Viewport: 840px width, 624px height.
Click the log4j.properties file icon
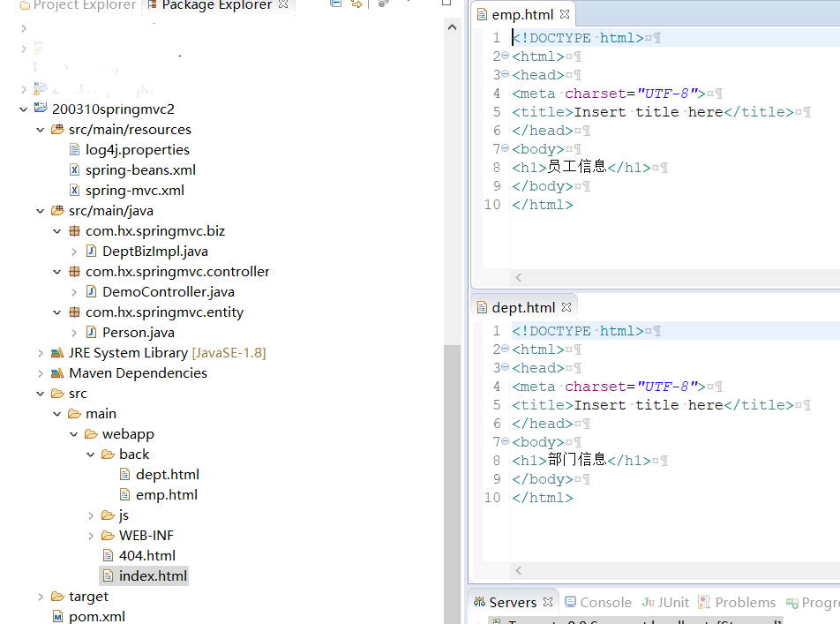coord(74,149)
